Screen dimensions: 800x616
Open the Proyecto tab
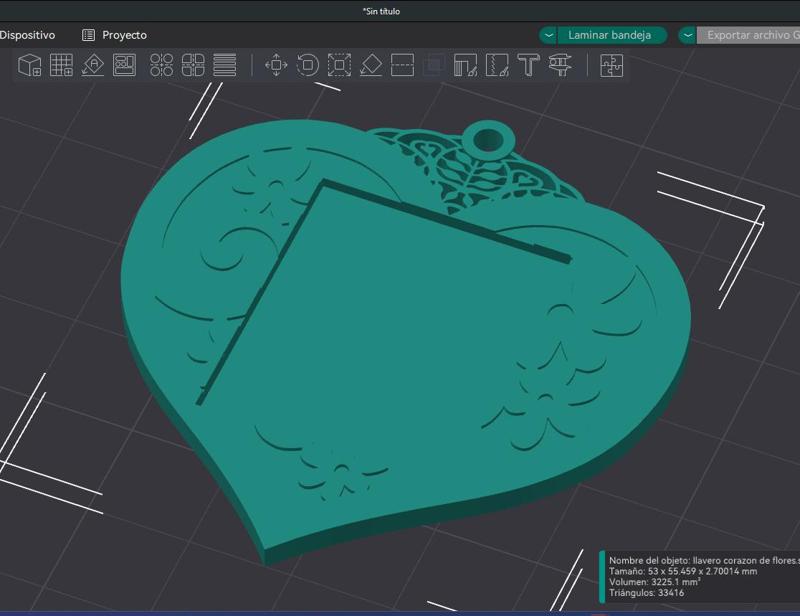[115, 35]
